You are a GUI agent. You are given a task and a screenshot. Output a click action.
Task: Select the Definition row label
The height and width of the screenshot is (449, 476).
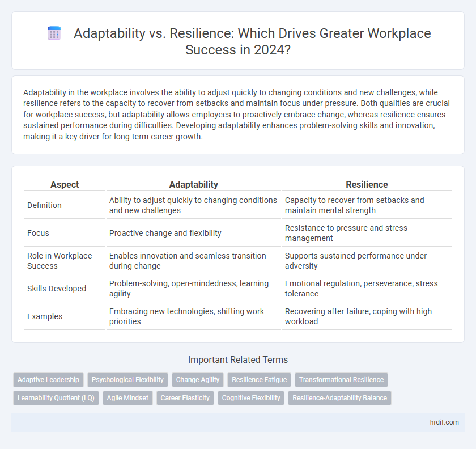[x=44, y=205]
